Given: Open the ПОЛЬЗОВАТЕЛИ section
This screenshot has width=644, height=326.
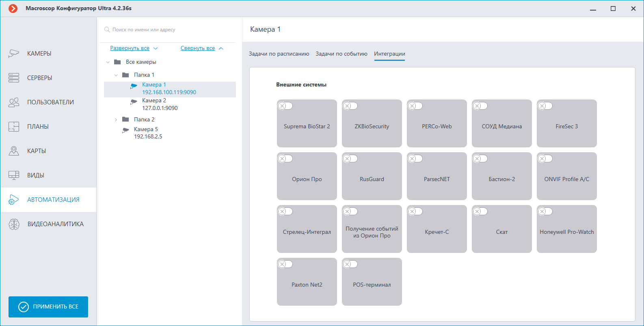Looking at the screenshot, I should point(48,102).
